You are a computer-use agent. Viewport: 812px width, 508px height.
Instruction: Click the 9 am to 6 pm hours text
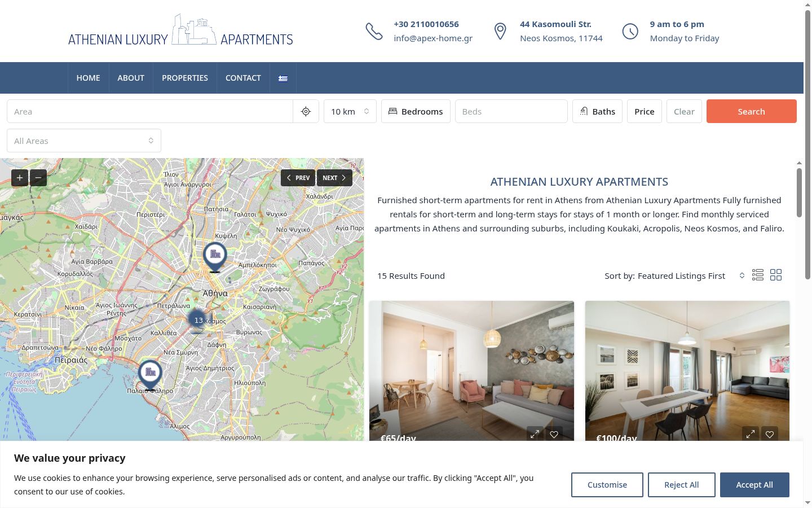pyautogui.click(x=677, y=24)
